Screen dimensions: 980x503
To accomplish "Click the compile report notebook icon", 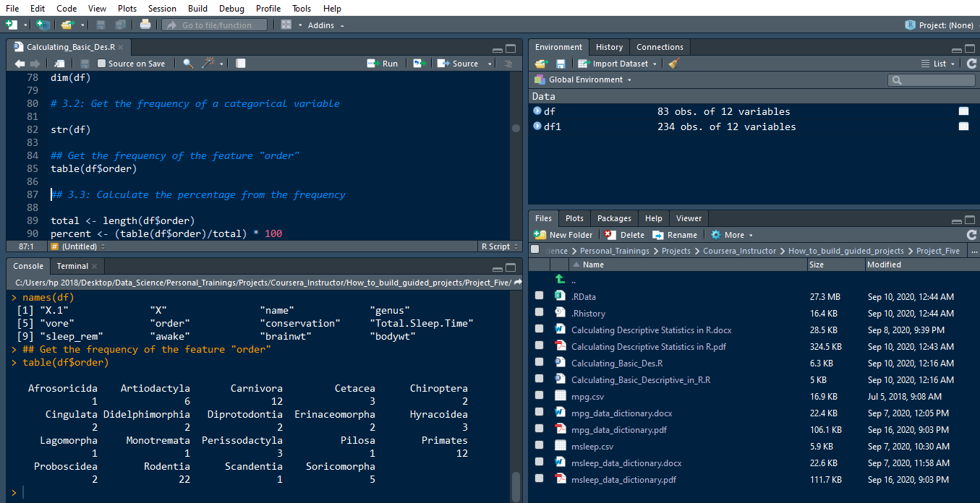I will tap(241, 64).
